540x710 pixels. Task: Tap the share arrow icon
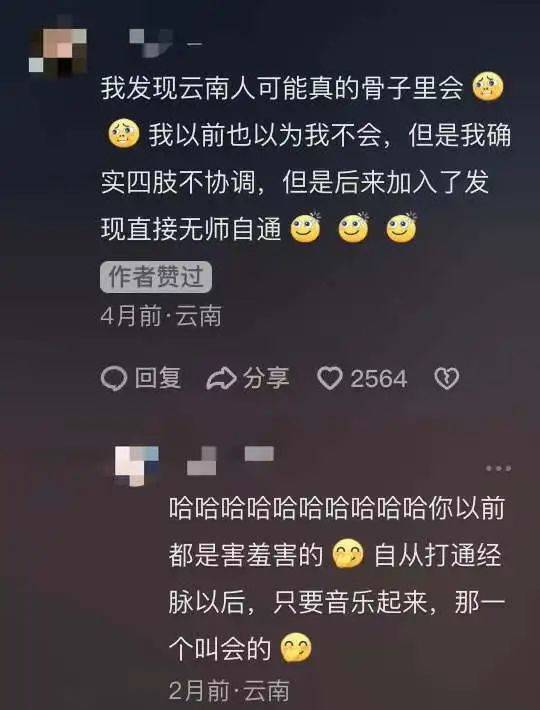tap(221, 379)
